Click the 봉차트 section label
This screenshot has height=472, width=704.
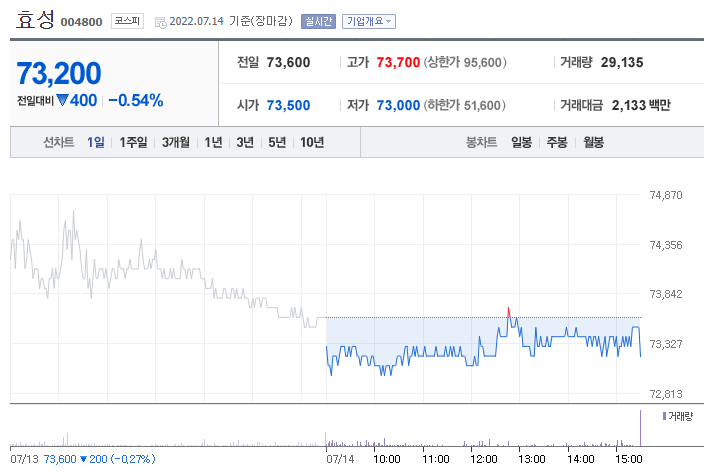click(x=481, y=142)
